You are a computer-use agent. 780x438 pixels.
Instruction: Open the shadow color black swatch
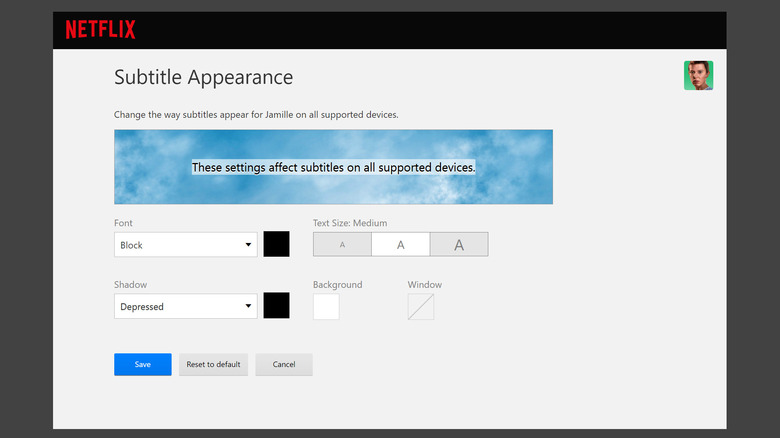[x=276, y=306]
